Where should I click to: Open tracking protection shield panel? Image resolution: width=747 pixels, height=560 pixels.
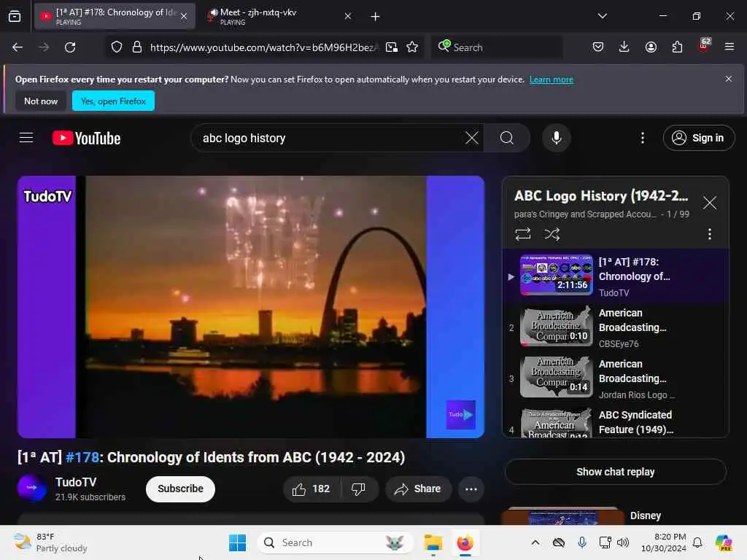(x=117, y=47)
